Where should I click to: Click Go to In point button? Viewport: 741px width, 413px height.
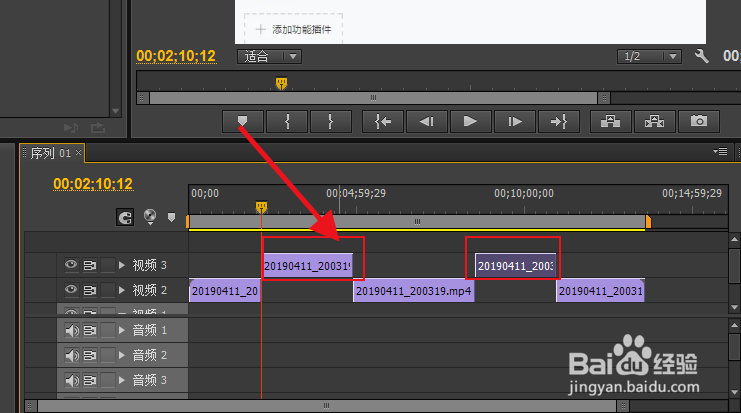pyautogui.click(x=383, y=121)
